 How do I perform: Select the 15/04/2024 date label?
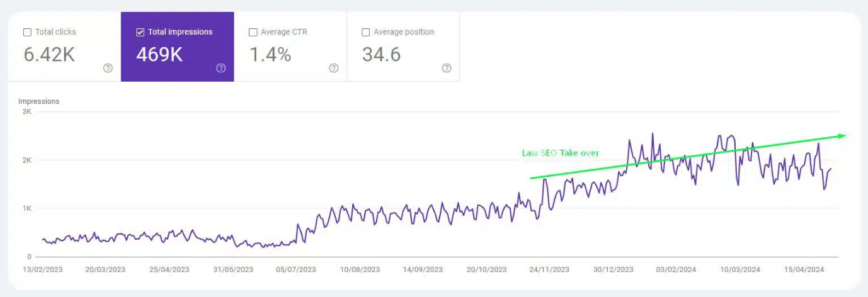tap(804, 269)
